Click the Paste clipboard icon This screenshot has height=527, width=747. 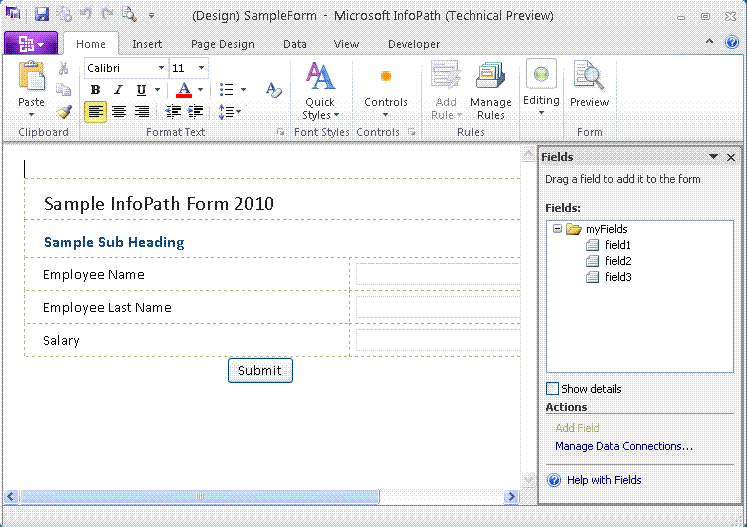coord(31,76)
